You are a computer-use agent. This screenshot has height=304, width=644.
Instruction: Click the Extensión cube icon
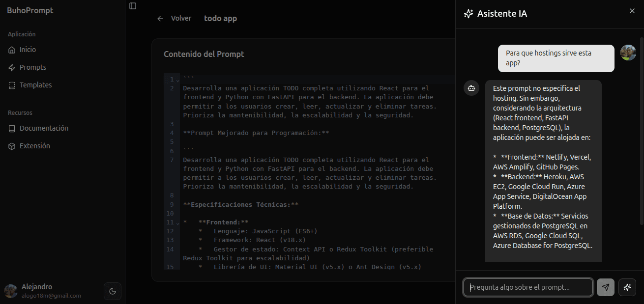pyautogui.click(x=12, y=146)
